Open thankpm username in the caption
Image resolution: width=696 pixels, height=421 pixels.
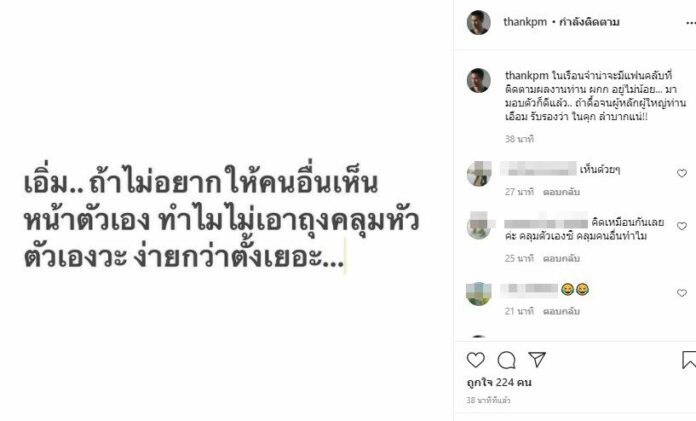click(527, 75)
